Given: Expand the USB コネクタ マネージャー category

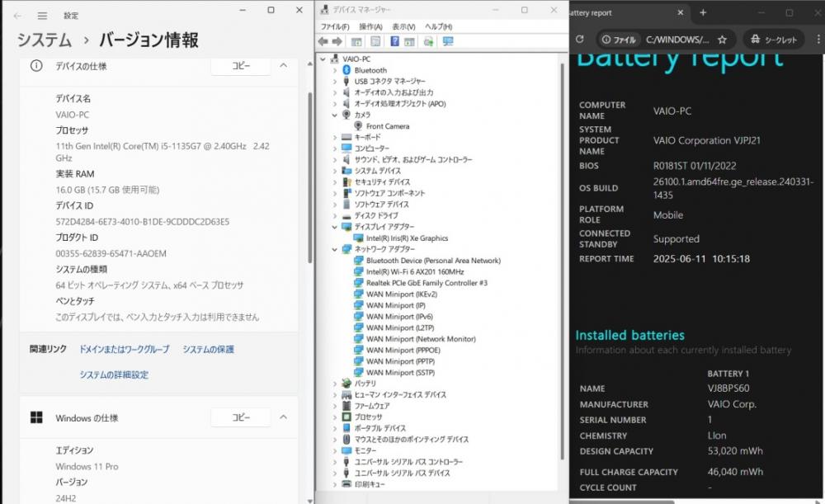Looking at the screenshot, I should (335, 82).
